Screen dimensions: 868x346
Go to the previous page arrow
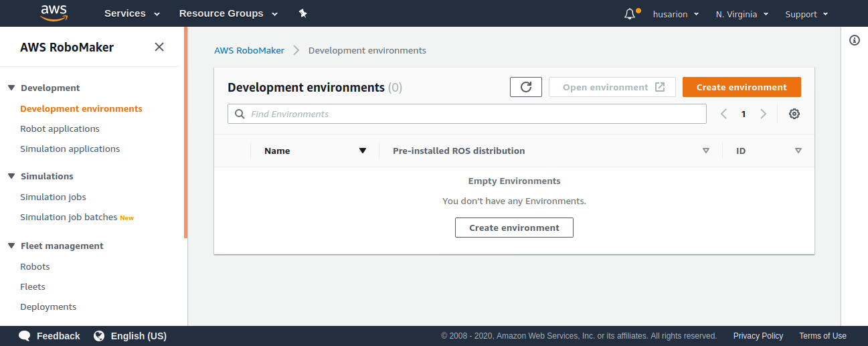[x=723, y=114]
